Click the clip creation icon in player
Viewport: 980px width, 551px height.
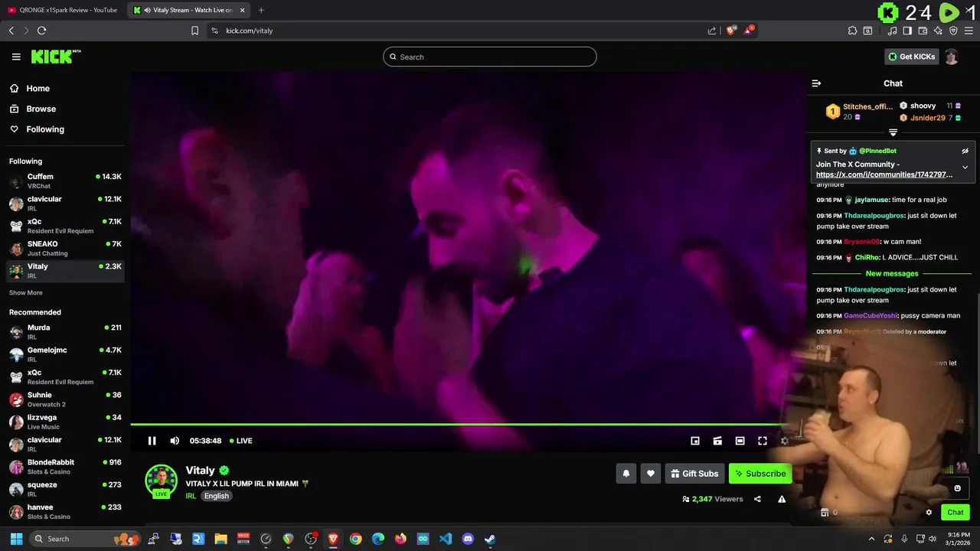717,441
